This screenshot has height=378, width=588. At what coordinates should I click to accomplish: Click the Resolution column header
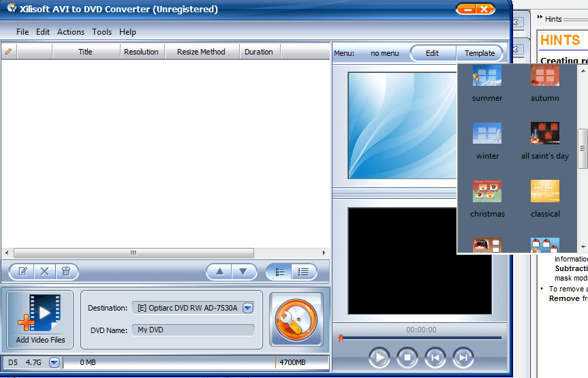coord(141,52)
